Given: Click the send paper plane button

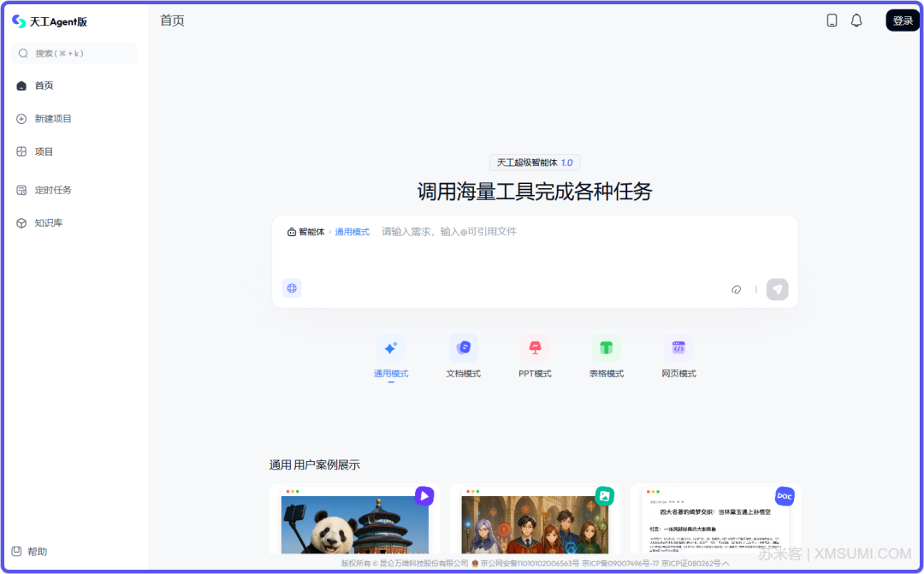Looking at the screenshot, I should [x=777, y=289].
